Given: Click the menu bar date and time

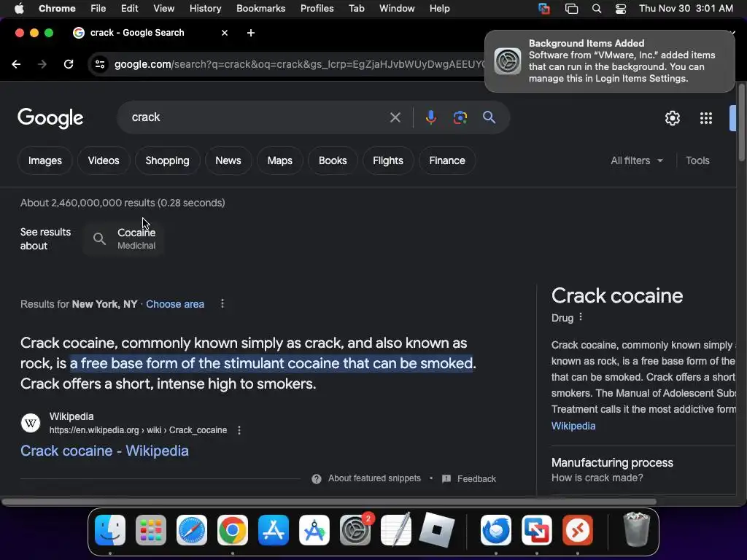Looking at the screenshot, I should (x=686, y=9).
